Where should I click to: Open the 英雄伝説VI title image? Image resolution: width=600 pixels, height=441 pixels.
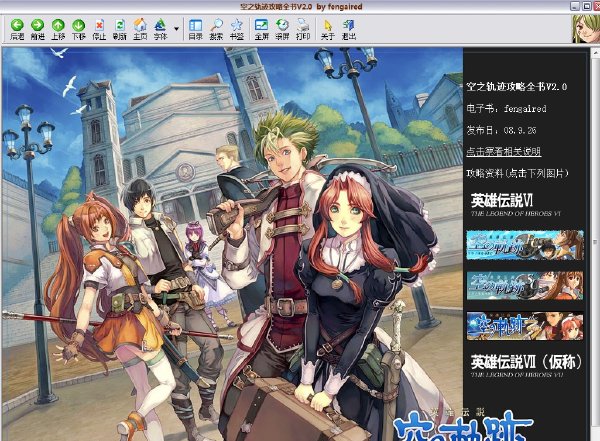click(515, 205)
